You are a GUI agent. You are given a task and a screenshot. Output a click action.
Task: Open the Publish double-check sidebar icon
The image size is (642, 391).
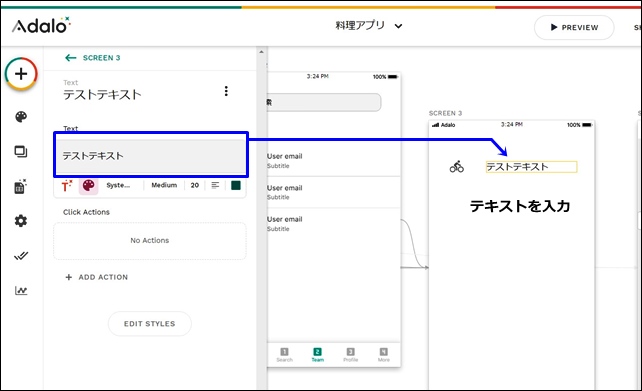tap(21, 256)
